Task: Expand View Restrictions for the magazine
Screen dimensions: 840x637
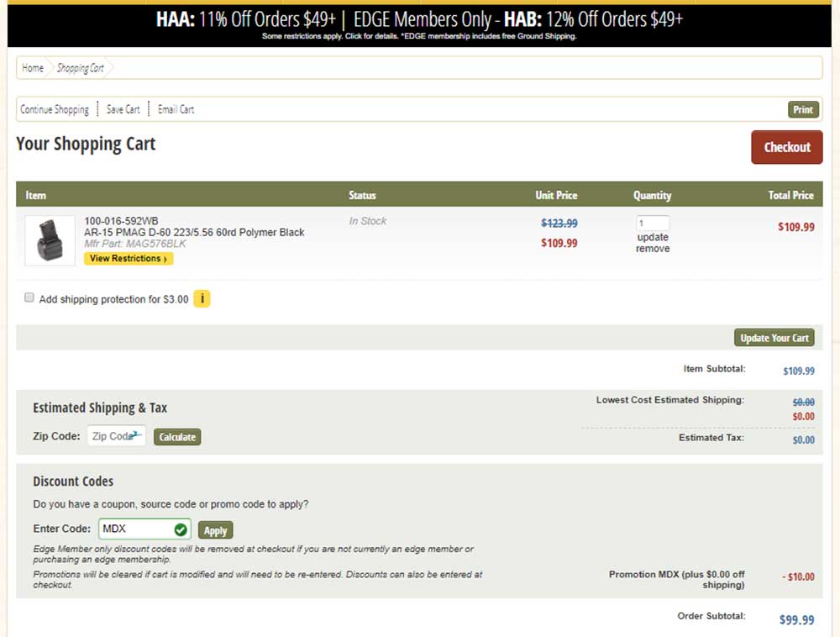Action: [129, 259]
